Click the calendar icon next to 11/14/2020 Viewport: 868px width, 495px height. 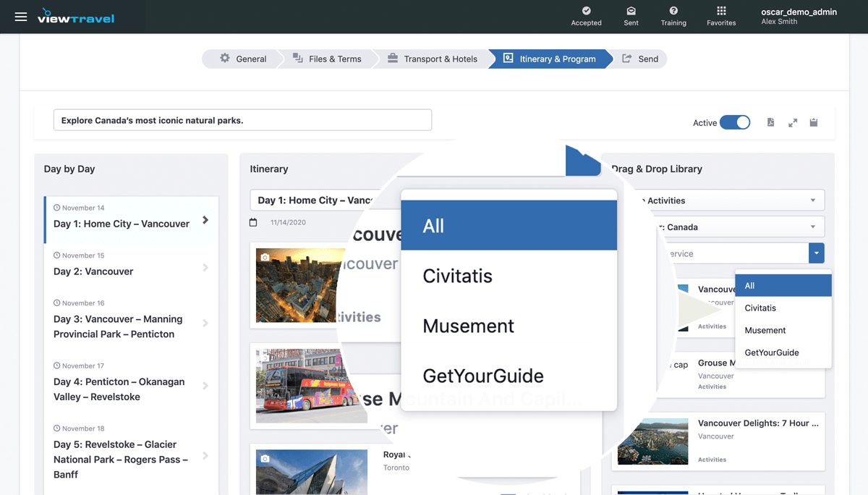[x=253, y=222]
